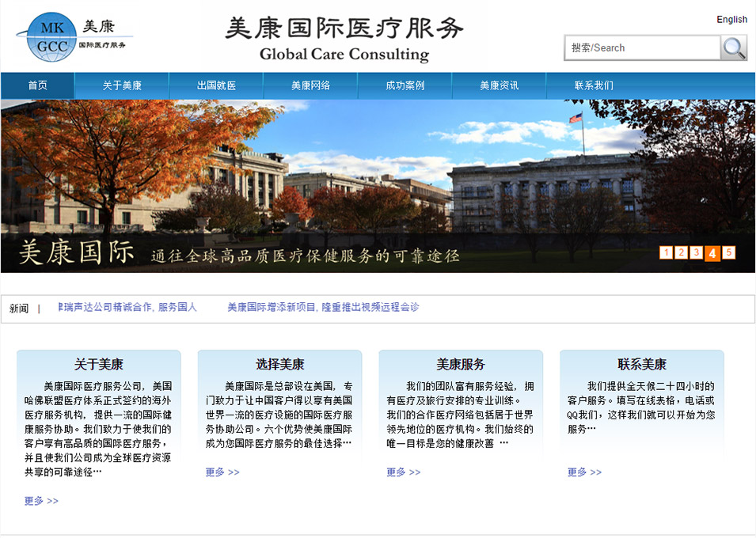
Task: Click 更多 link under 选择美康
Action: pos(222,472)
